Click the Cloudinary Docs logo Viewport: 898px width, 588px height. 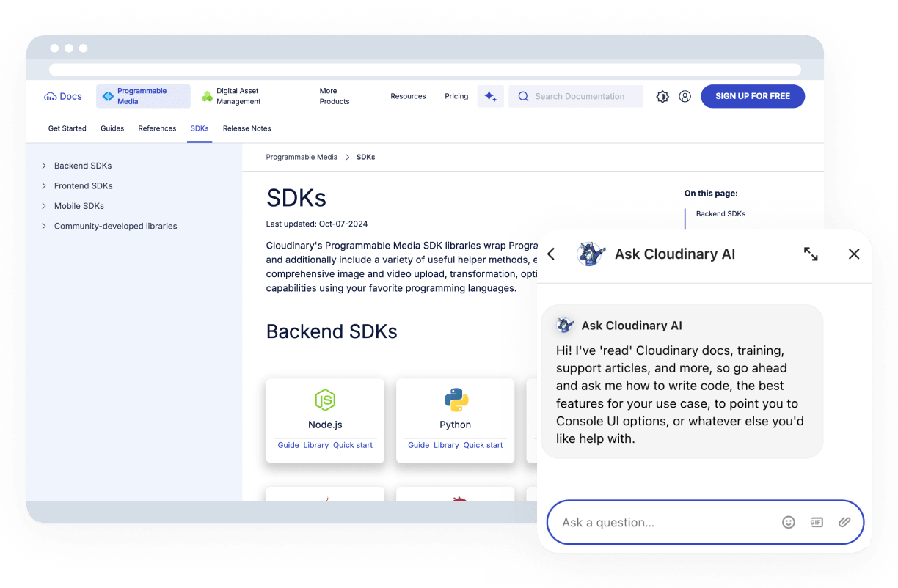point(63,96)
